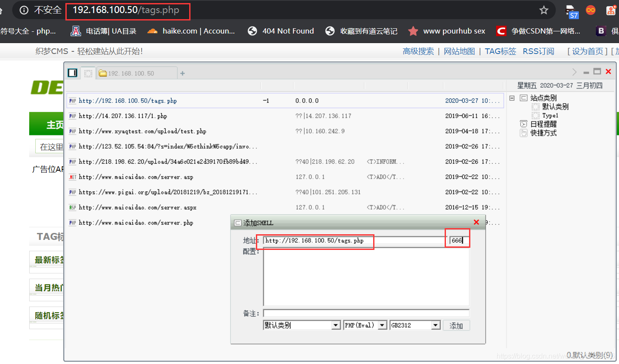This screenshot has height=364, width=619.
Task: Click 设为首页 link on the webpage
Action: pos(588,51)
